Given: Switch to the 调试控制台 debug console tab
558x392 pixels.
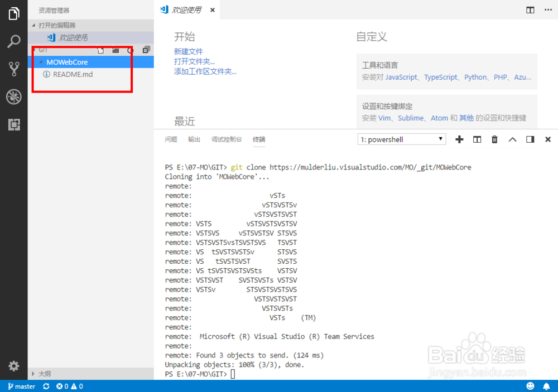Looking at the screenshot, I should [x=227, y=139].
